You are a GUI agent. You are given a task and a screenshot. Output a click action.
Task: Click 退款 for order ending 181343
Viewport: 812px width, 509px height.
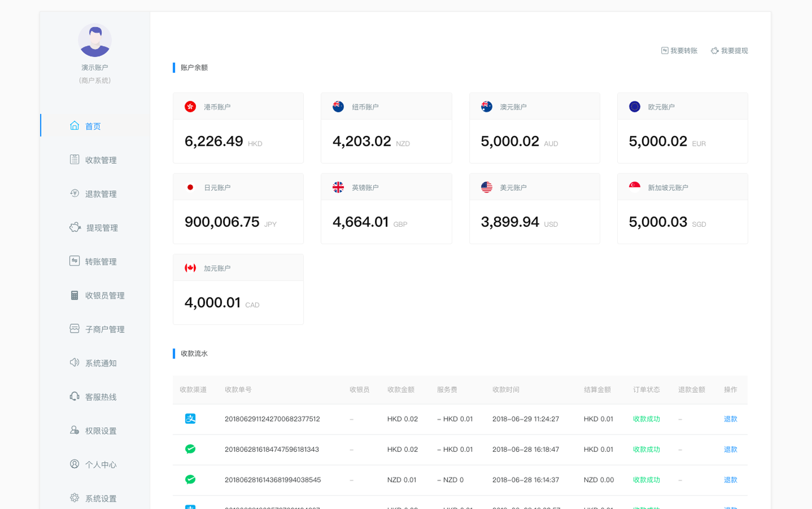pos(730,449)
